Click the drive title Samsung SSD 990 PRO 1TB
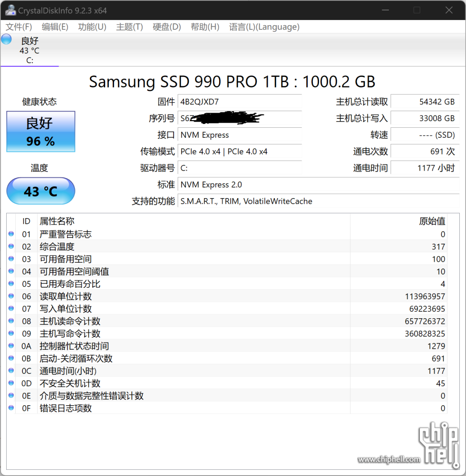Screen dimensions: 466x476 coord(232,81)
